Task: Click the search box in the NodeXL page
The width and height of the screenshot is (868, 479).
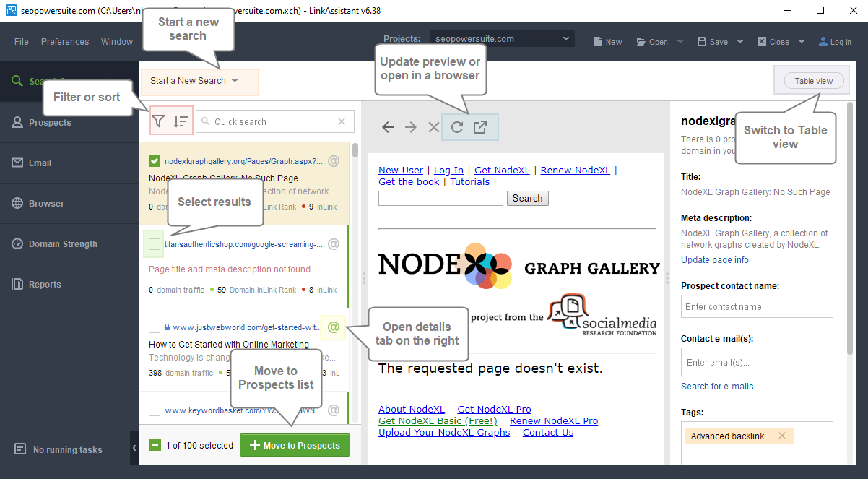Action: tap(440, 198)
